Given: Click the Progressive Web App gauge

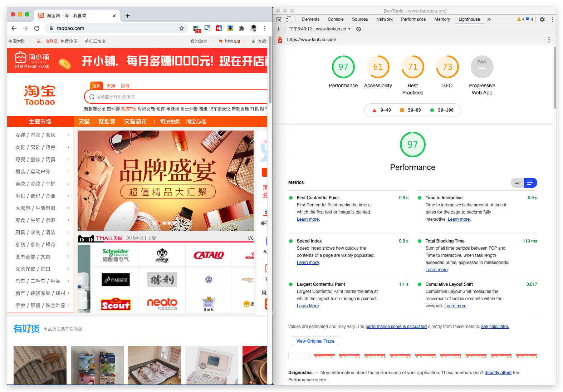Looking at the screenshot, I should point(482,67).
